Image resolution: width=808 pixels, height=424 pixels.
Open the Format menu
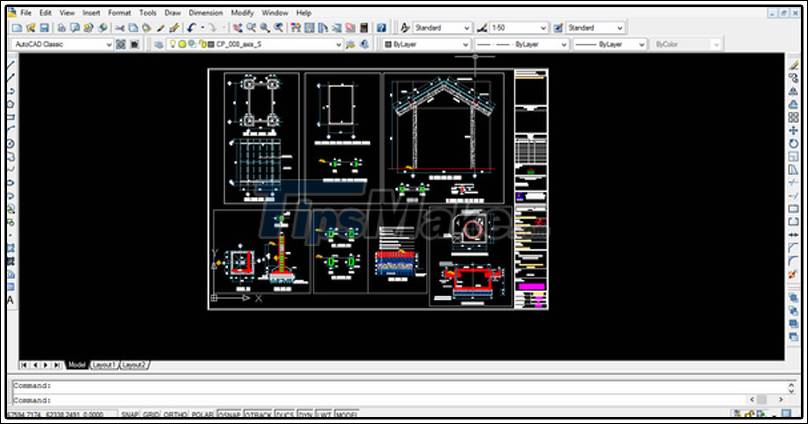coord(120,12)
